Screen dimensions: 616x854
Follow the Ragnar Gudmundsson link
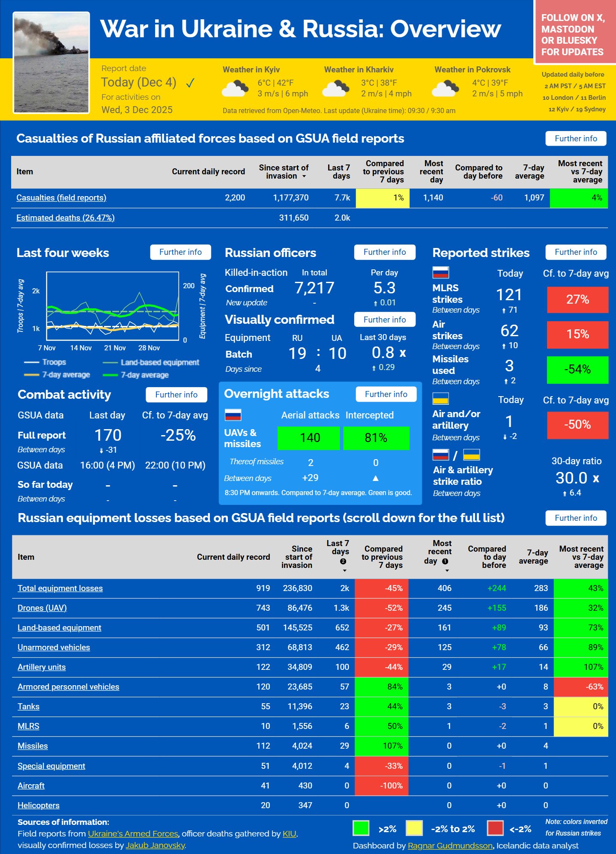pyautogui.click(x=450, y=845)
